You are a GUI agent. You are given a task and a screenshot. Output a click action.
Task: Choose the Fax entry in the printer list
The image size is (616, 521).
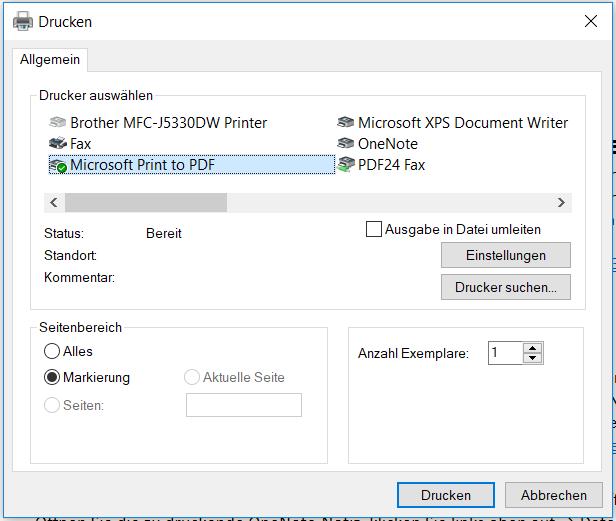coord(81,144)
